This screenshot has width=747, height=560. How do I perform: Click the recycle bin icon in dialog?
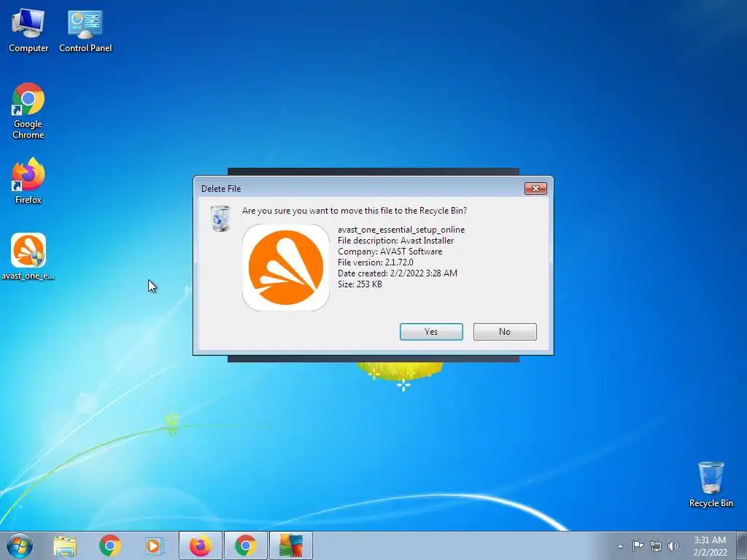click(x=220, y=219)
